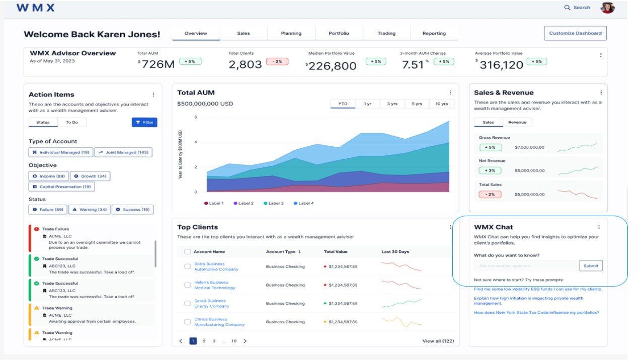This screenshot has width=644, height=362.
Task: Open Total AUM kebab menu
Action: coord(450,93)
